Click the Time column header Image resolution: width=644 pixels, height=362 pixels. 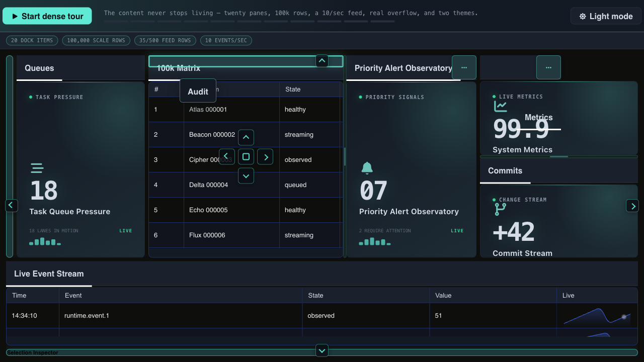coord(32,296)
